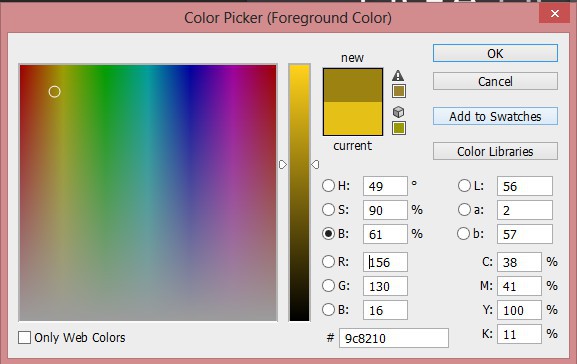The image size is (577, 364).
Task: Enable the Only Web Colors checkbox
Action: [x=24, y=338]
